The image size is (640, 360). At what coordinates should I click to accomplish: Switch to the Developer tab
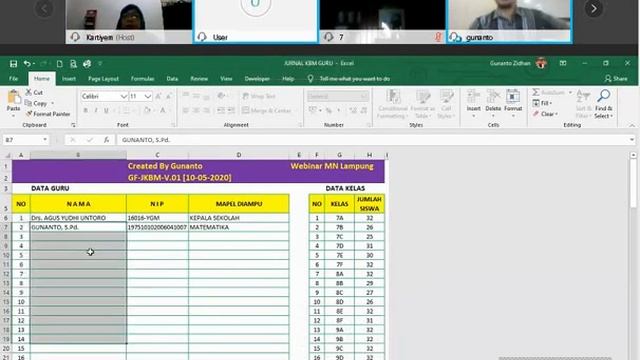257,78
